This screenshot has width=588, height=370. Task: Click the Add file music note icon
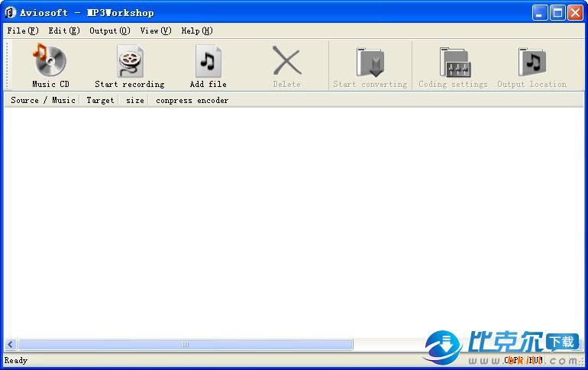click(x=208, y=62)
